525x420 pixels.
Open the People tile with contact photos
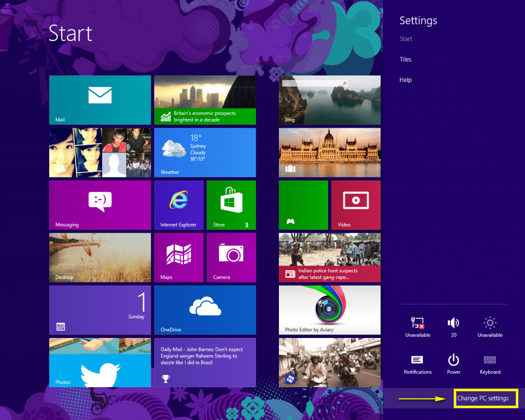click(x=100, y=152)
